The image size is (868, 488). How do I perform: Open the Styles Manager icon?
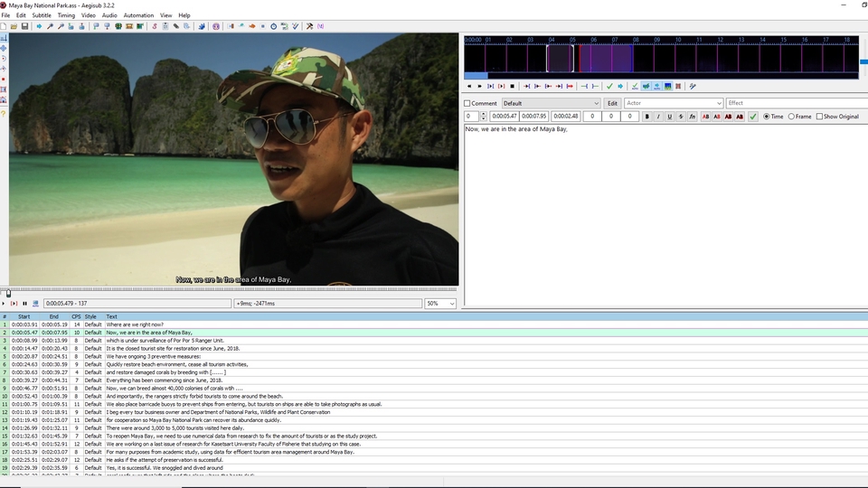(x=155, y=26)
